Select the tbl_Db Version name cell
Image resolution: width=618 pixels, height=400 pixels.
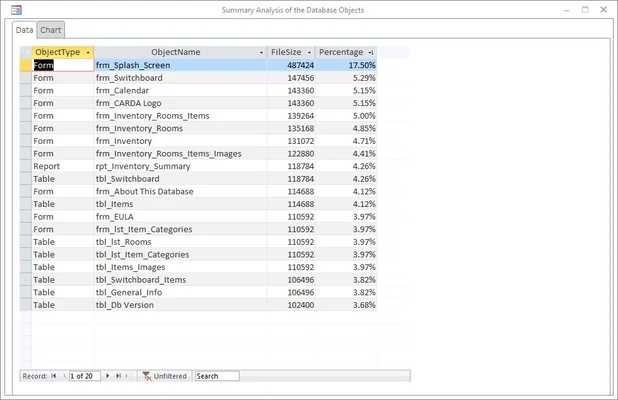click(180, 305)
